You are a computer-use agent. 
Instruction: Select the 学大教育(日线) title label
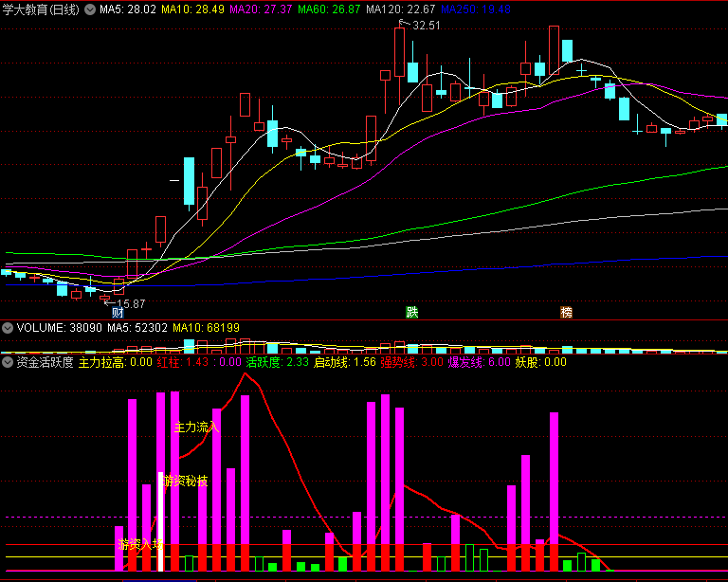click(x=41, y=9)
